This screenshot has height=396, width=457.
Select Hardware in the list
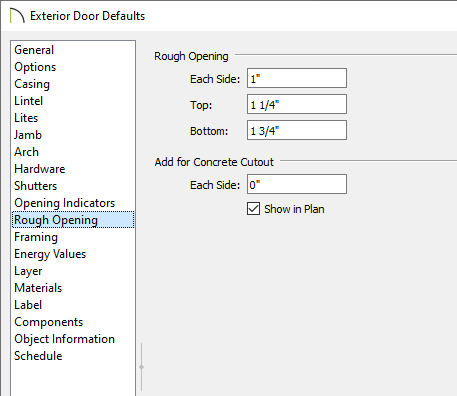click(40, 169)
